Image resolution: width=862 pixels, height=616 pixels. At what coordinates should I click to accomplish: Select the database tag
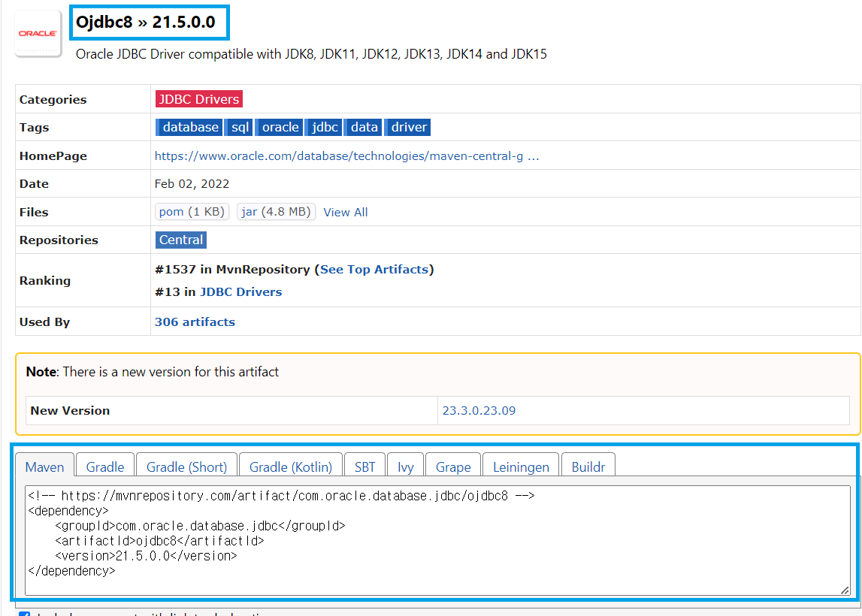click(189, 127)
